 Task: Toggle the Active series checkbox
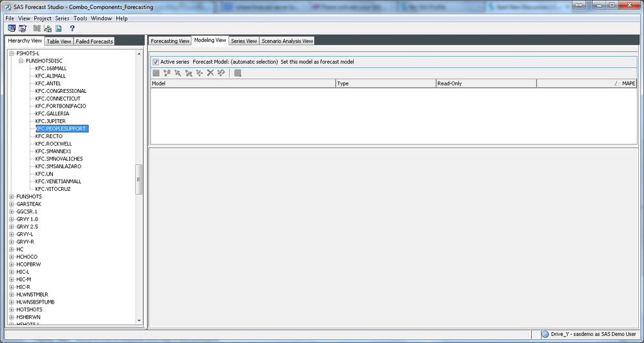156,62
